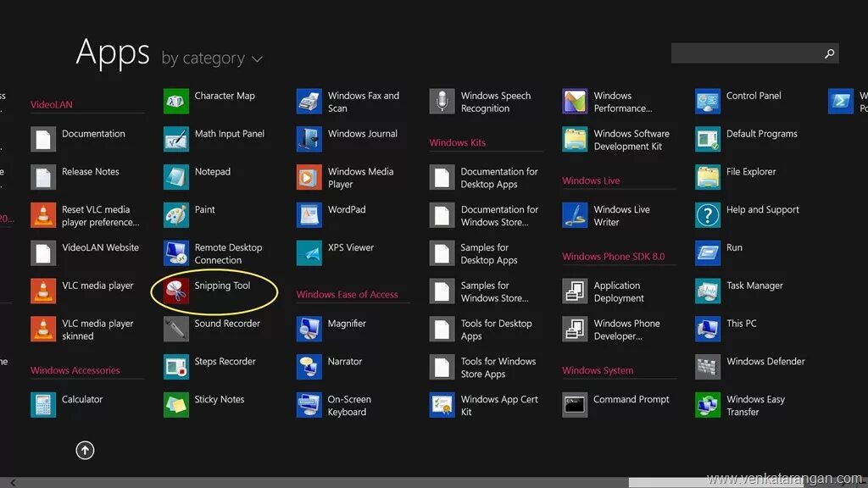Image resolution: width=868 pixels, height=488 pixels.
Task: Click the scrollbar left arrow
Action: point(13,482)
